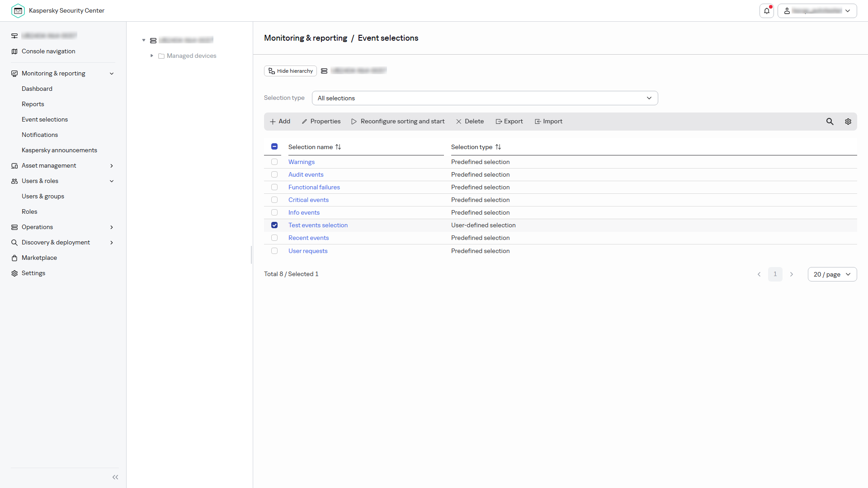868x488 pixels.
Task: Check the Recent events row checkbox
Action: (x=274, y=238)
